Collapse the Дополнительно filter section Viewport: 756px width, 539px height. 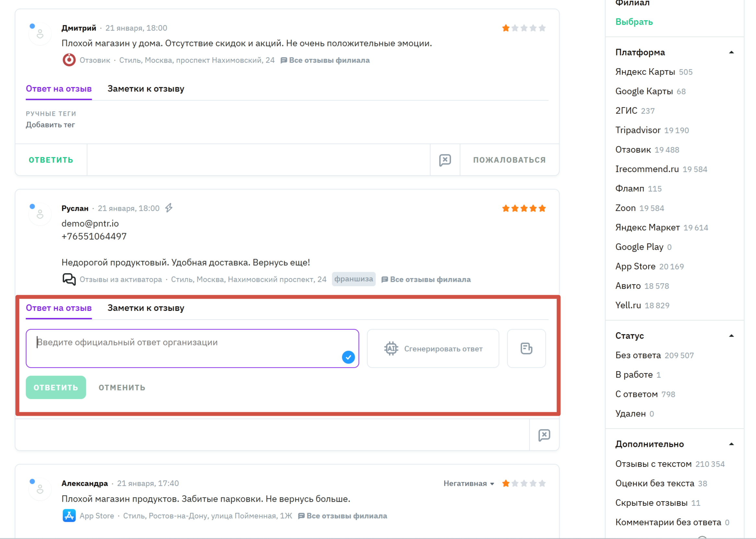point(731,444)
